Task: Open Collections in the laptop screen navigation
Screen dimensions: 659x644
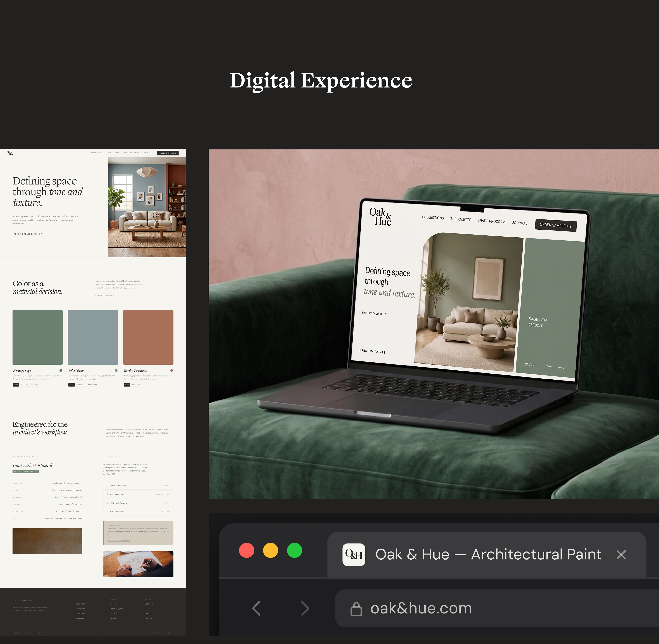Action: tap(433, 217)
